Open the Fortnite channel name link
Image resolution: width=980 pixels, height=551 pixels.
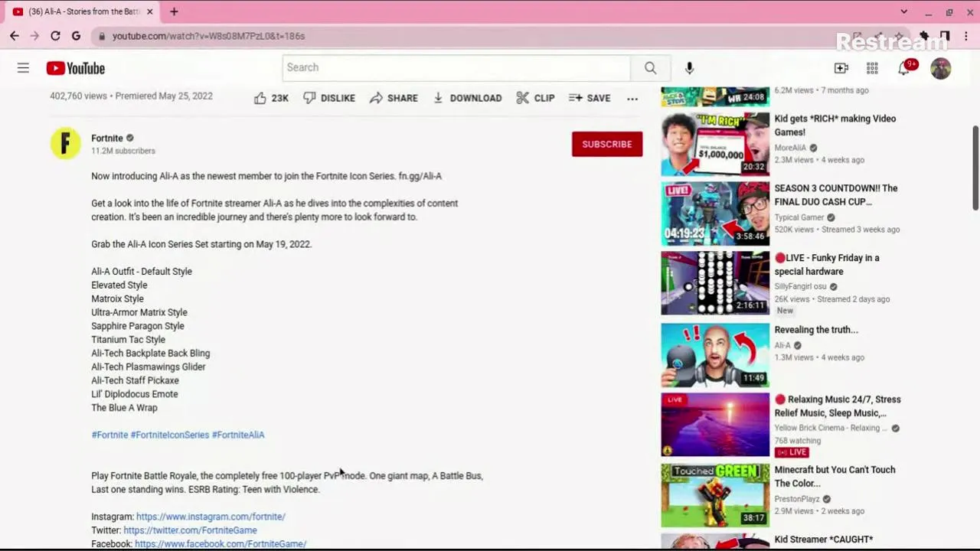pyautogui.click(x=107, y=138)
